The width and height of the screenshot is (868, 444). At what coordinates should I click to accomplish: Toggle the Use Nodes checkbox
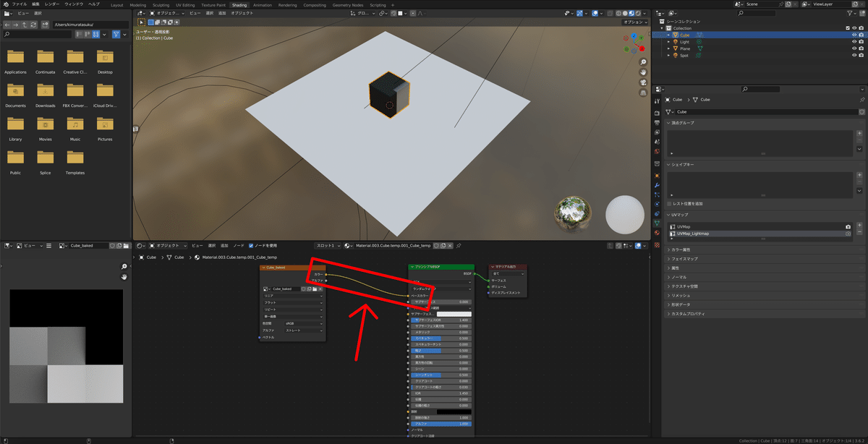pos(250,246)
